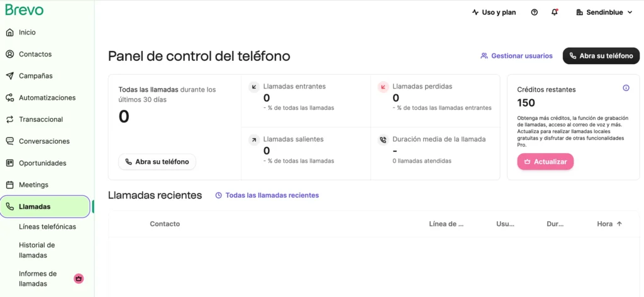Open Líneas telefónicas submenu item
Screen dimensions: 644x297
[x=47, y=227]
